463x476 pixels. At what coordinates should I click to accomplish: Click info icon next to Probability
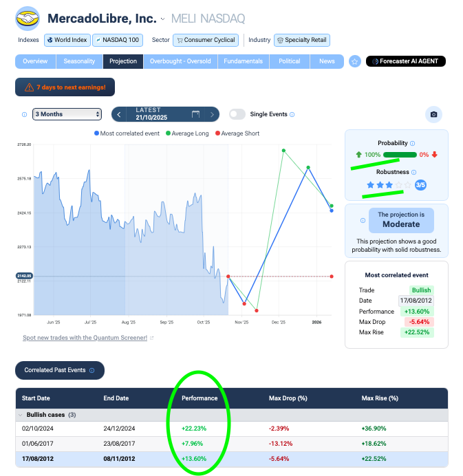click(413, 143)
